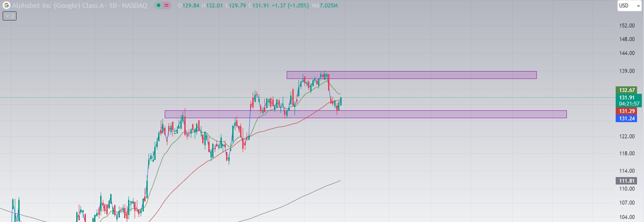Viewport: 644px width, 222px height.
Task: Select the upper purple resistance zone rectangle
Action: click(411, 75)
